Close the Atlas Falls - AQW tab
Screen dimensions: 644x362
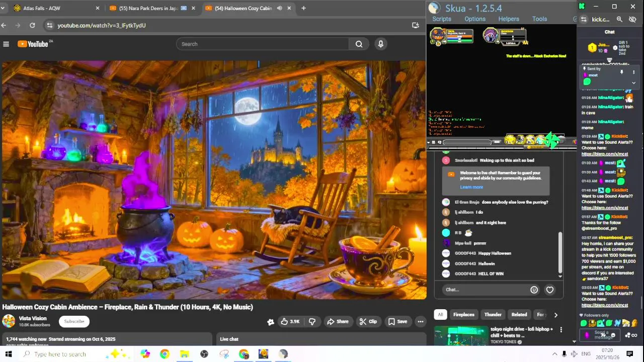point(98,8)
